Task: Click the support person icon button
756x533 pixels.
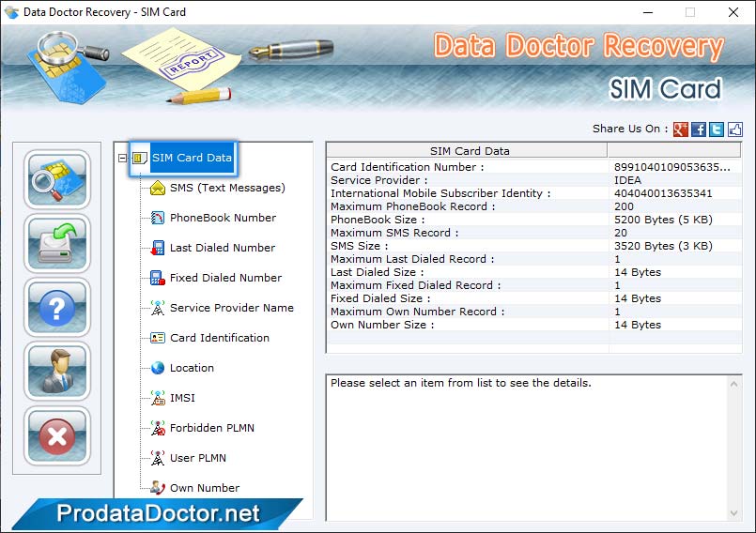Action: (57, 371)
